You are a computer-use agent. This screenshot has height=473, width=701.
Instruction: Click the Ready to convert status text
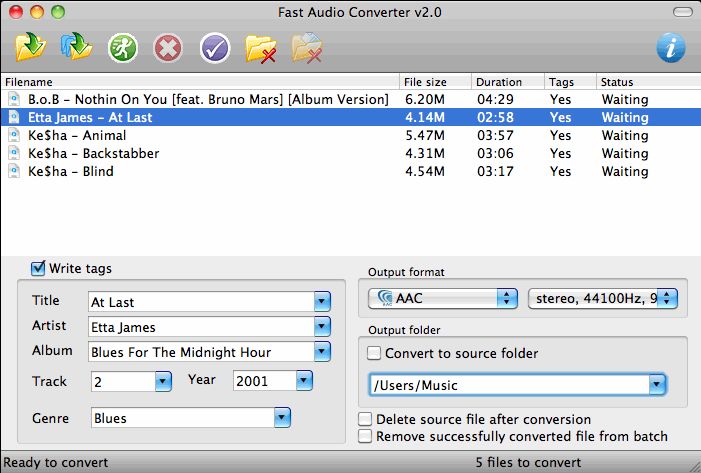[x=55, y=462]
